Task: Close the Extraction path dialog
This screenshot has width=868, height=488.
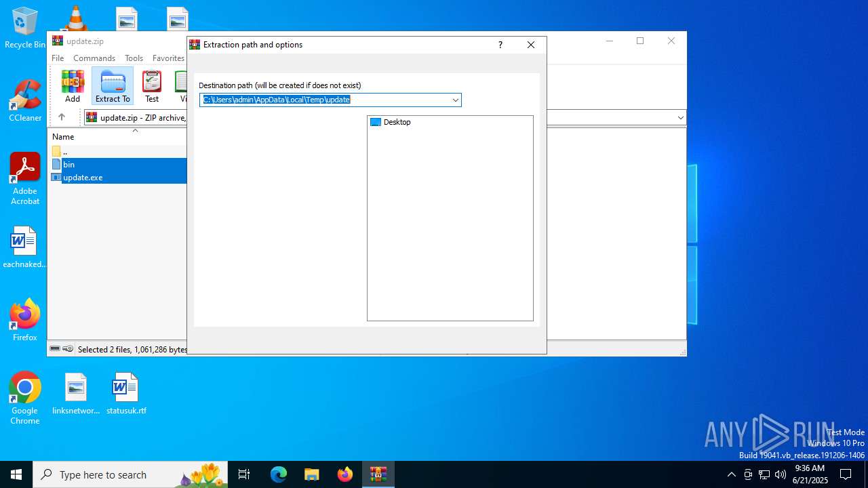Action: tap(531, 45)
